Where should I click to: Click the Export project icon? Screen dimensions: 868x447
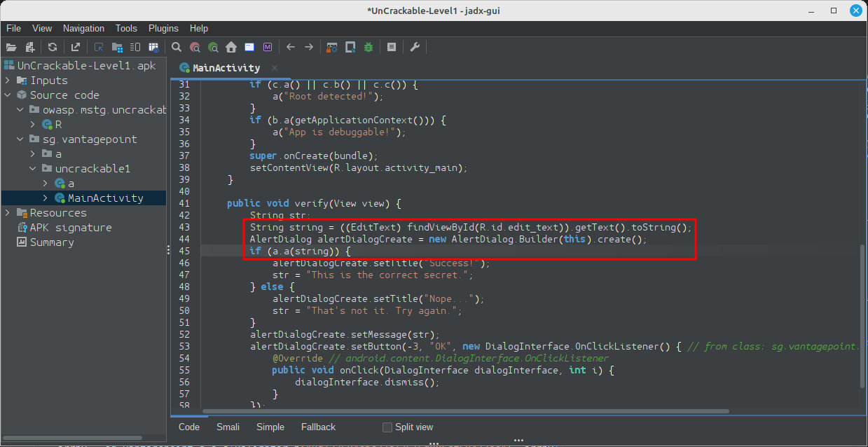point(75,48)
